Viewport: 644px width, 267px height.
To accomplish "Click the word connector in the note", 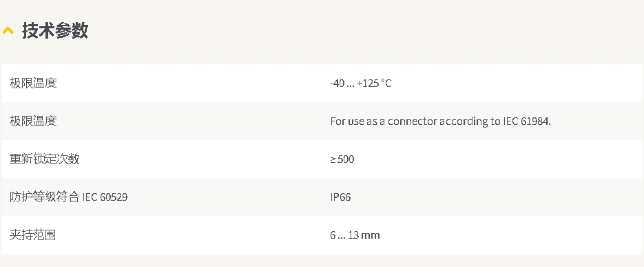I will (413, 121).
